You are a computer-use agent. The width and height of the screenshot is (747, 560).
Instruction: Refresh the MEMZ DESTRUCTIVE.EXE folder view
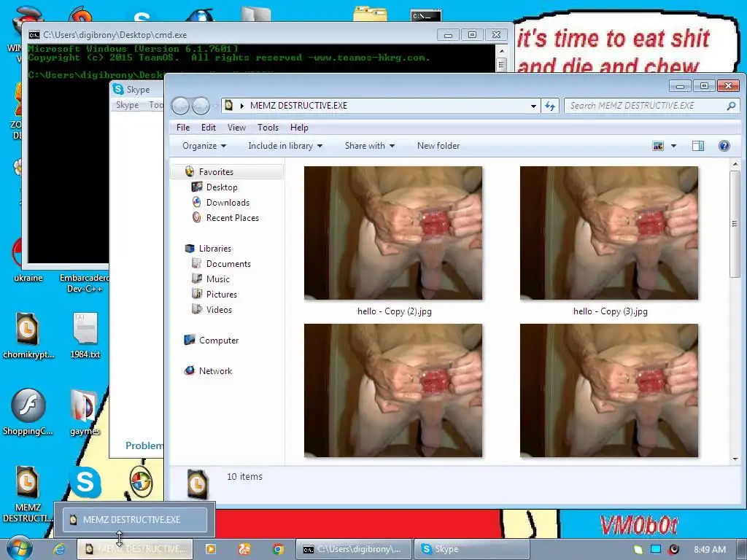(x=550, y=106)
